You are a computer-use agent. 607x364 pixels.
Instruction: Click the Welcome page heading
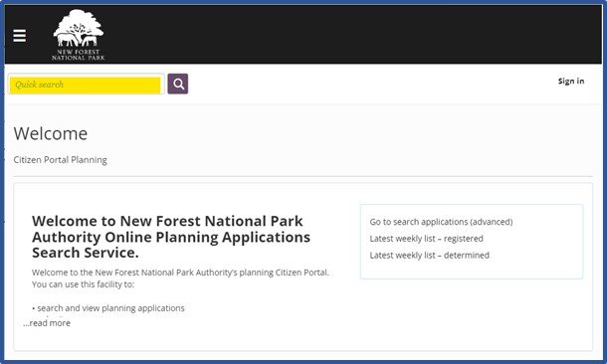[51, 134]
